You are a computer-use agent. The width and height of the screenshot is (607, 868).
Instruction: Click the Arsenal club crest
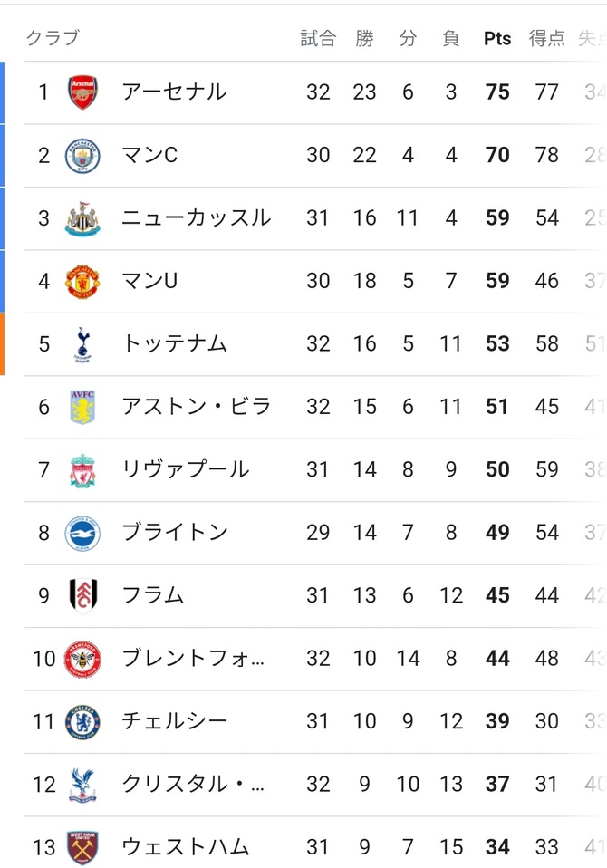pyautogui.click(x=82, y=92)
